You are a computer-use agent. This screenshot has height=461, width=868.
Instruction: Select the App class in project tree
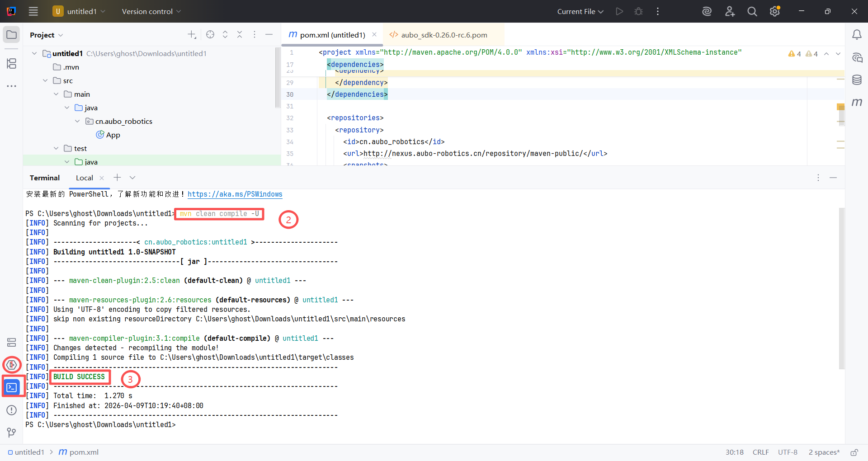coord(113,135)
